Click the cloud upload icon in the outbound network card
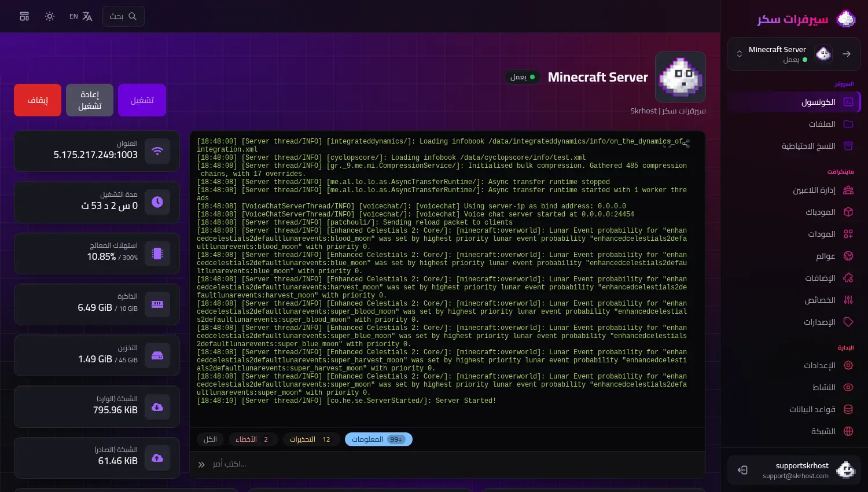Screen dimensions: 868x492 [157, 458]
